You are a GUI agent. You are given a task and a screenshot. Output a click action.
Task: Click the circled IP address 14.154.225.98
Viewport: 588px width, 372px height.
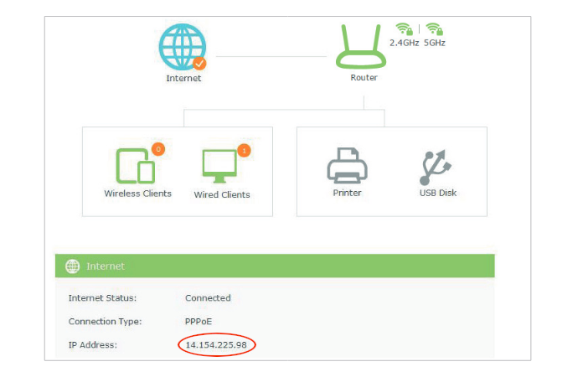tap(217, 344)
